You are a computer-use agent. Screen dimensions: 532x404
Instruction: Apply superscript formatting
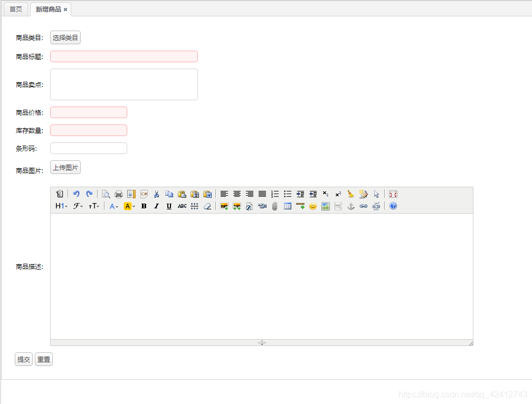tap(338, 194)
